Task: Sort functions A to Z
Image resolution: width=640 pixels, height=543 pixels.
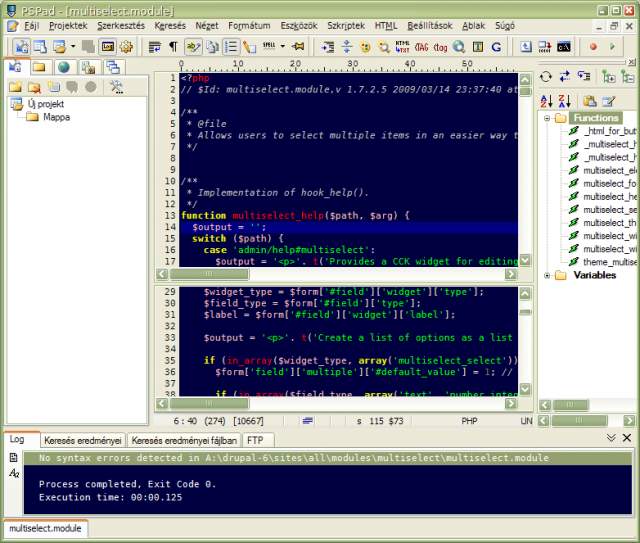Action: (x=546, y=100)
